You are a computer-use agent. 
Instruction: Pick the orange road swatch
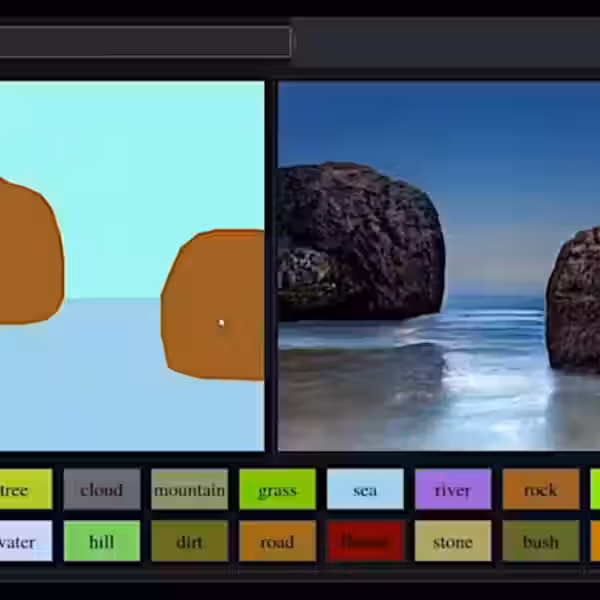pos(277,542)
